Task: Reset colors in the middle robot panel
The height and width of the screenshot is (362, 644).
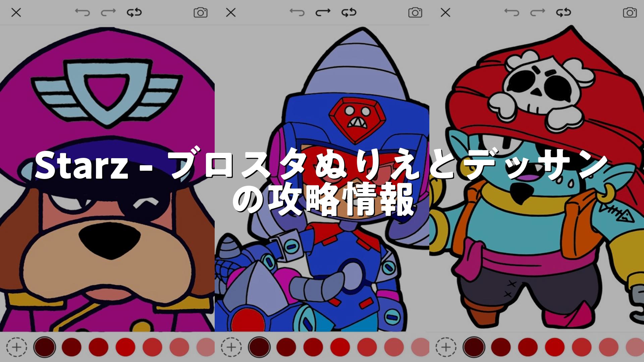Action: click(349, 13)
